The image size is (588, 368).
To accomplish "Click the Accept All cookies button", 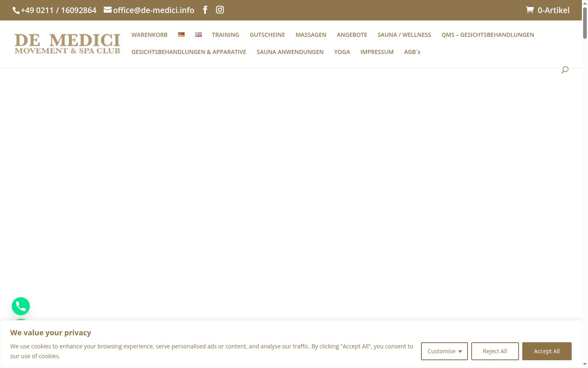I will [x=547, y=351].
